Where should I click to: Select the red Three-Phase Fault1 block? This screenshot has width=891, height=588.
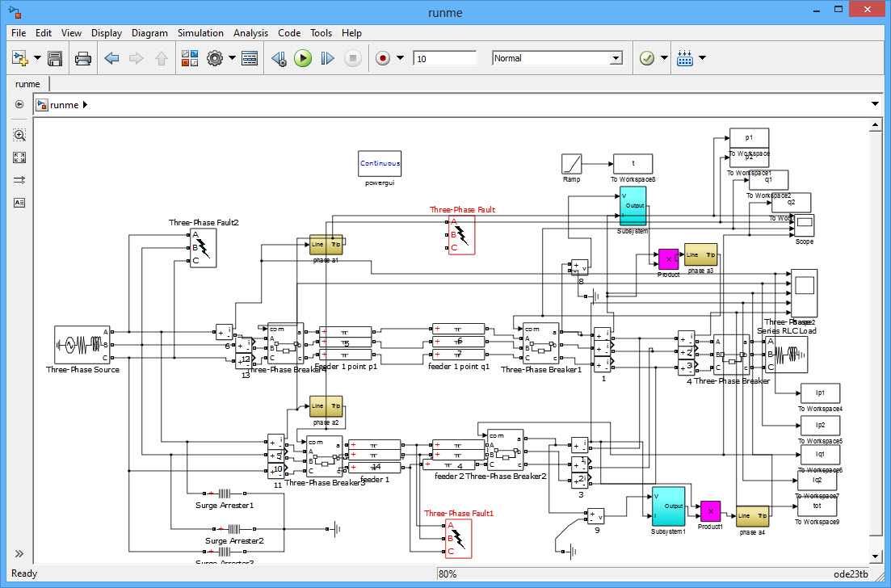click(x=458, y=539)
